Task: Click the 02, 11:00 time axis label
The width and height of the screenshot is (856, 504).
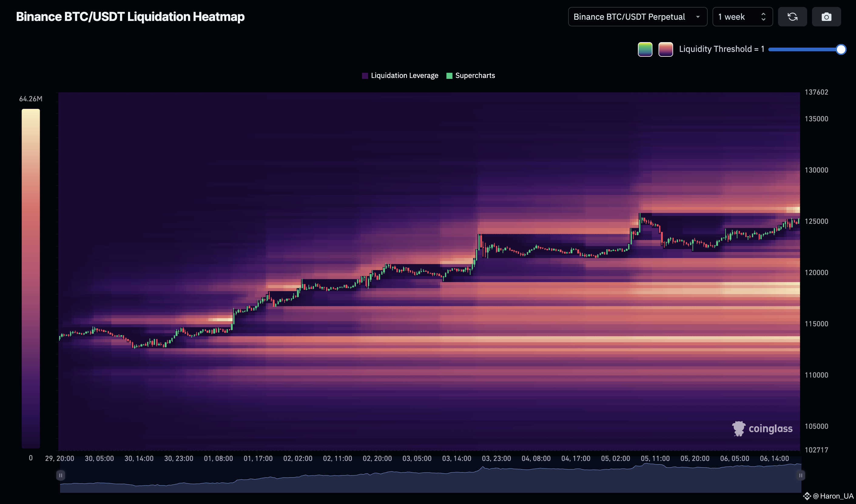Action: click(x=338, y=459)
